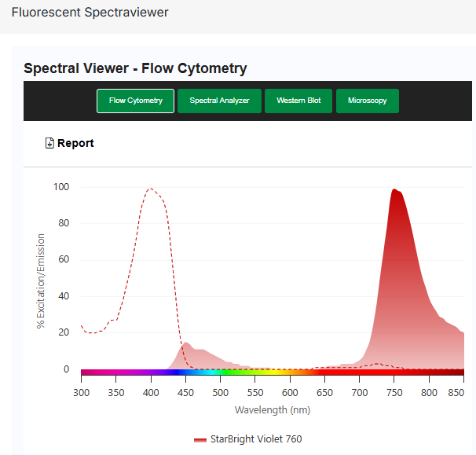Click the 300 tick label on wavelength axis

click(x=82, y=391)
